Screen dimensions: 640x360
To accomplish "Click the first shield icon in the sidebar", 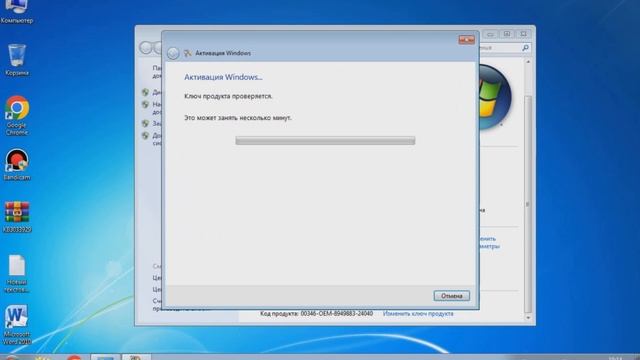I will click(145, 92).
